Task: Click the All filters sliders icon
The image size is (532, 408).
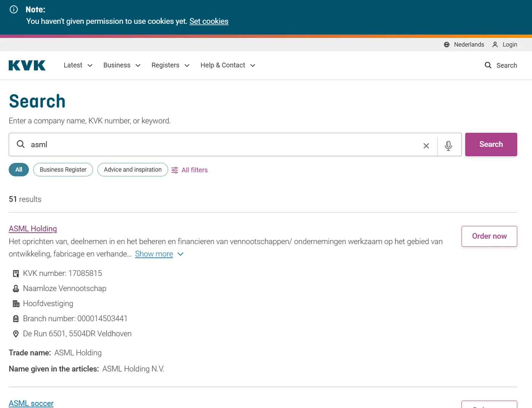Action: click(174, 170)
